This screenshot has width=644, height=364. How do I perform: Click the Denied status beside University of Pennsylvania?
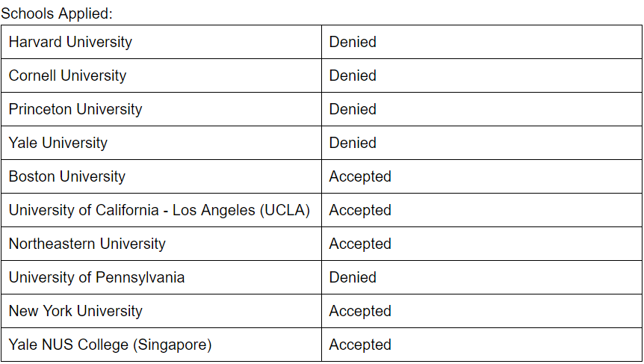tap(353, 277)
